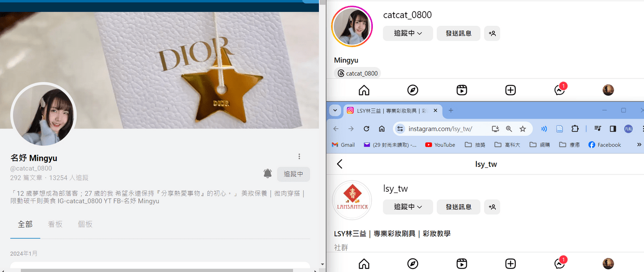
Task: Click Chrome home button
Action: pyautogui.click(x=382, y=129)
